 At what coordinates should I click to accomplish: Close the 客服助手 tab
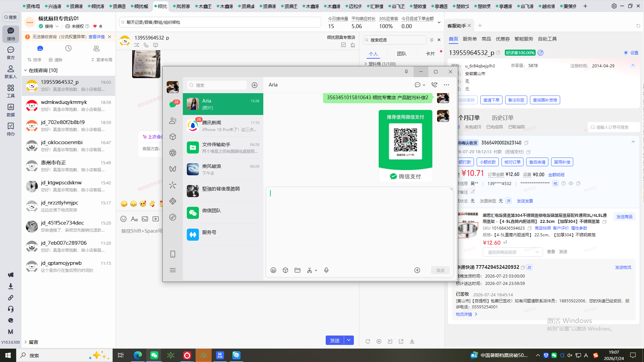469,25
